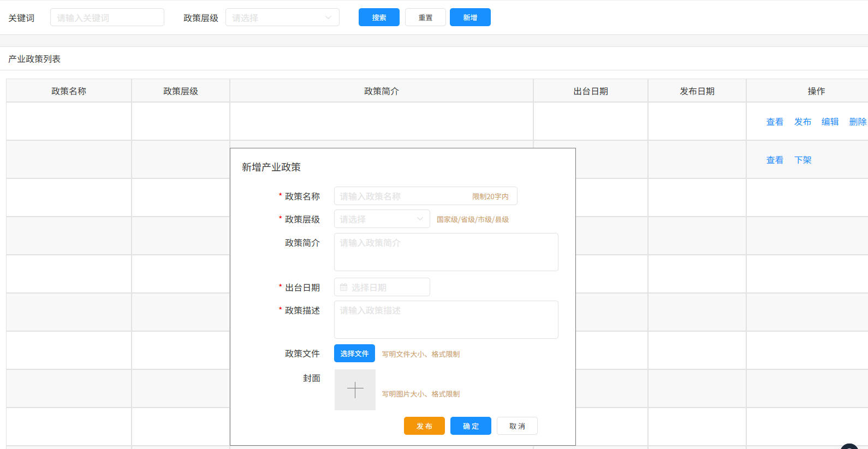The height and width of the screenshot is (449, 868).
Task: Click the orange 发布 button in the dialog
Action: pos(424,426)
